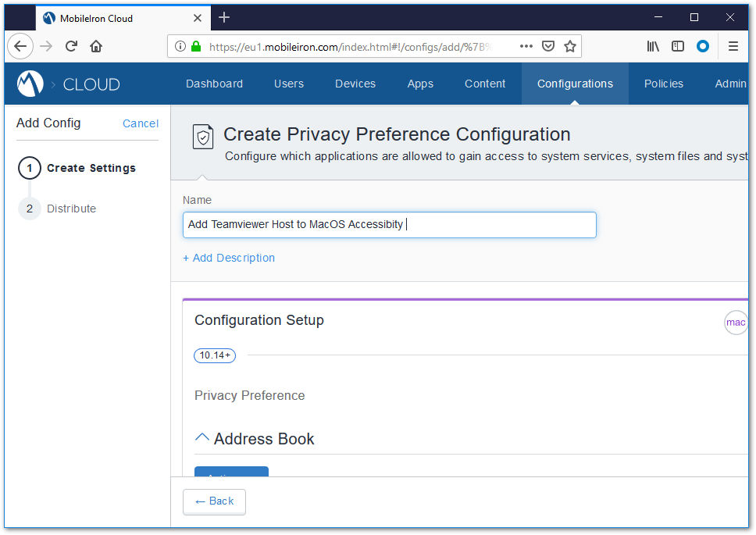The width and height of the screenshot is (756, 535).
Task: Show sidebars toolbar icon
Action: pyautogui.click(x=677, y=46)
